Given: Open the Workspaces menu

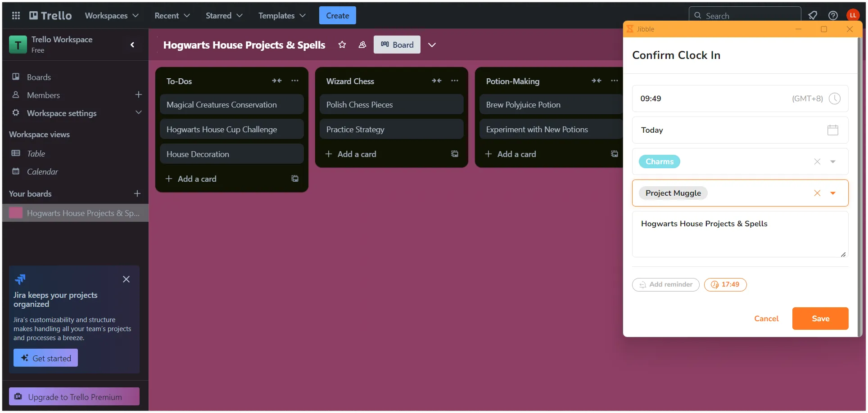Looking at the screenshot, I should click(x=112, y=16).
